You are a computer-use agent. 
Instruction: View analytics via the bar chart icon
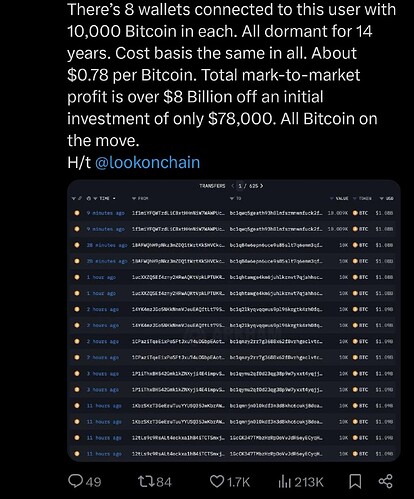[x=284, y=481]
